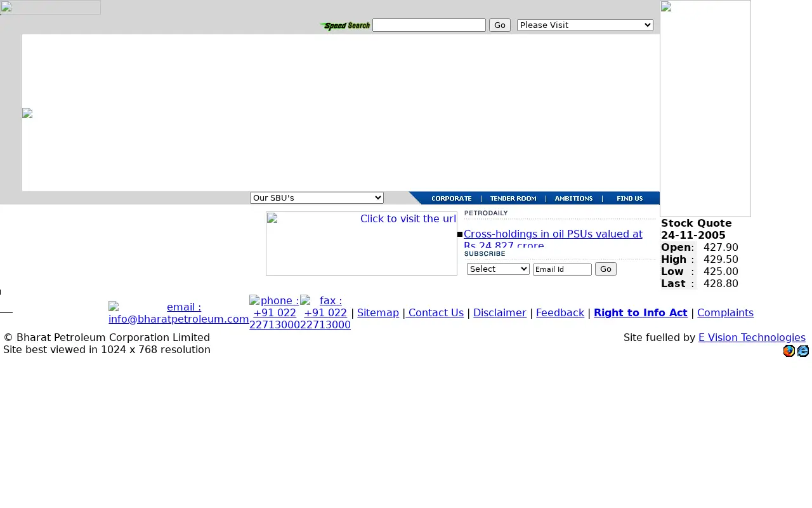Click the Bharat Petroleum copyright text
The image size is (812, 508).
click(x=107, y=338)
